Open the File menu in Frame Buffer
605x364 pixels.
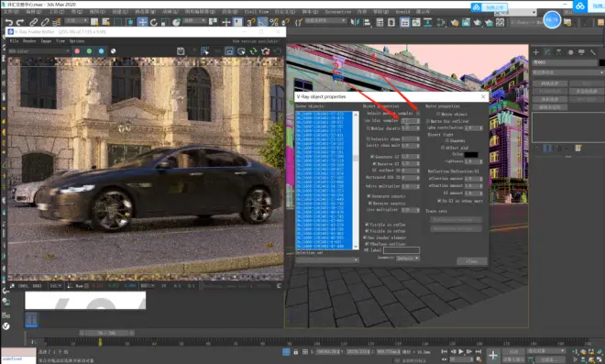pyautogui.click(x=15, y=41)
